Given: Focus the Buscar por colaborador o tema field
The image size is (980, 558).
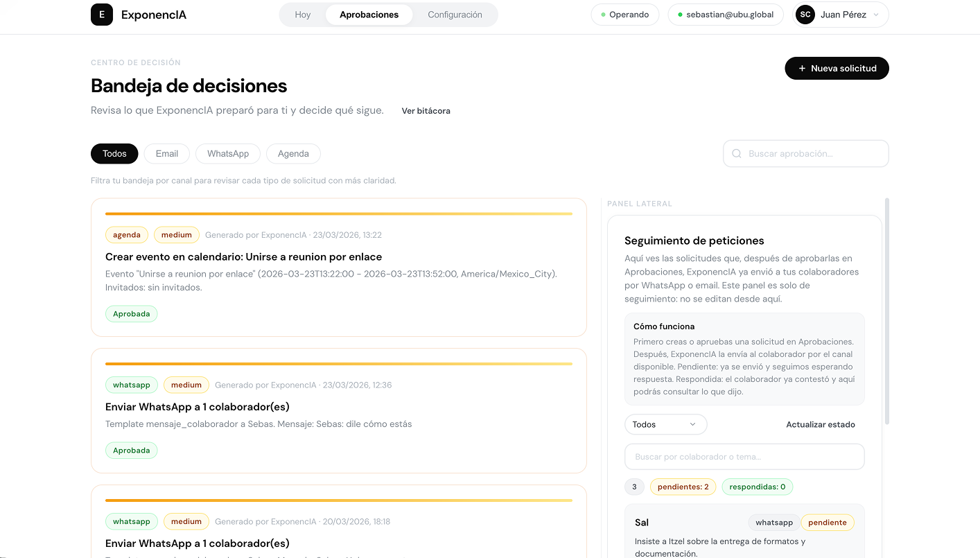Looking at the screenshot, I should tap(744, 457).
